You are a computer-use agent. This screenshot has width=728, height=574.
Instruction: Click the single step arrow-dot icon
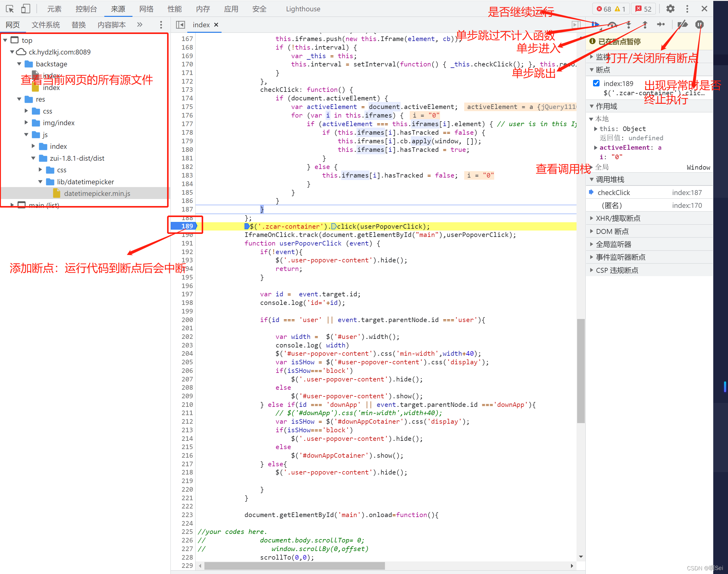coord(661,24)
